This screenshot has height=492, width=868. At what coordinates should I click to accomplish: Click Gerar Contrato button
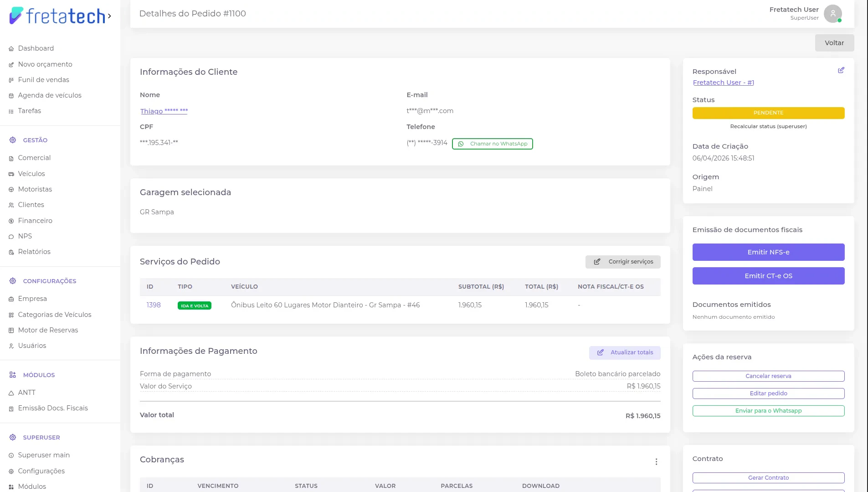click(768, 478)
